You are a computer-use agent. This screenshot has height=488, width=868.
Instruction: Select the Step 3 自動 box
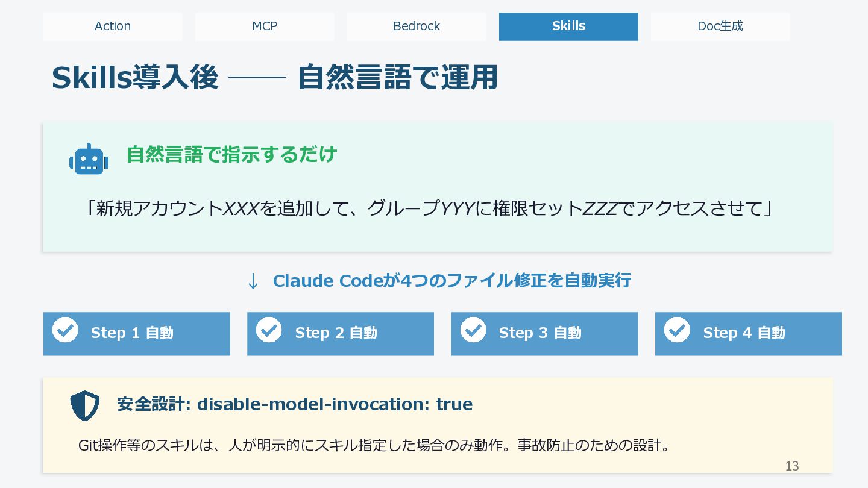tap(544, 334)
